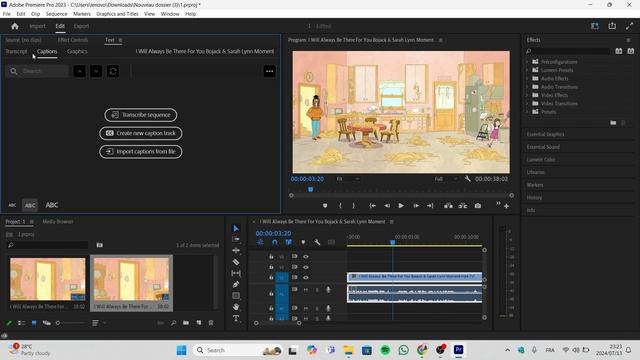Select the Pen tool
The height and width of the screenshot is (360, 640).
pos(236,284)
